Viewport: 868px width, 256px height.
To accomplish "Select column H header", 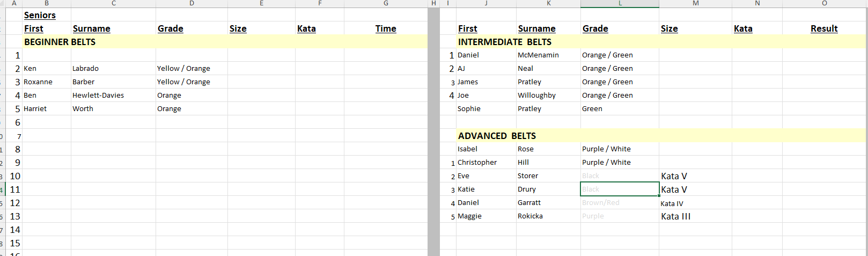I will 433,3.
